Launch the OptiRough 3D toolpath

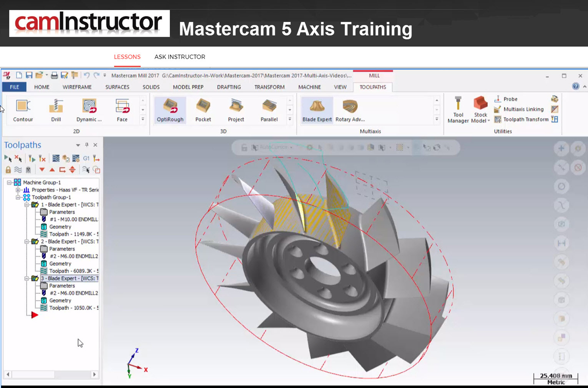tap(170, 110)
